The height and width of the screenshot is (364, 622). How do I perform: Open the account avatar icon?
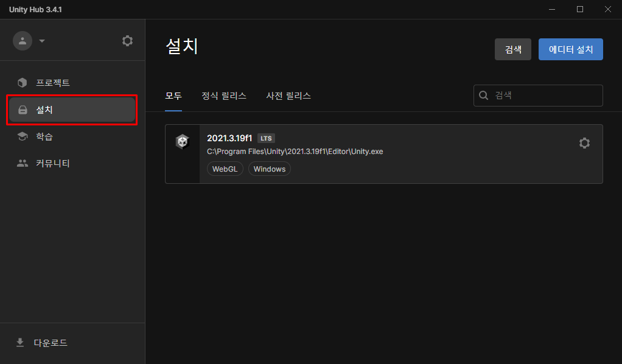click(23, 41)
